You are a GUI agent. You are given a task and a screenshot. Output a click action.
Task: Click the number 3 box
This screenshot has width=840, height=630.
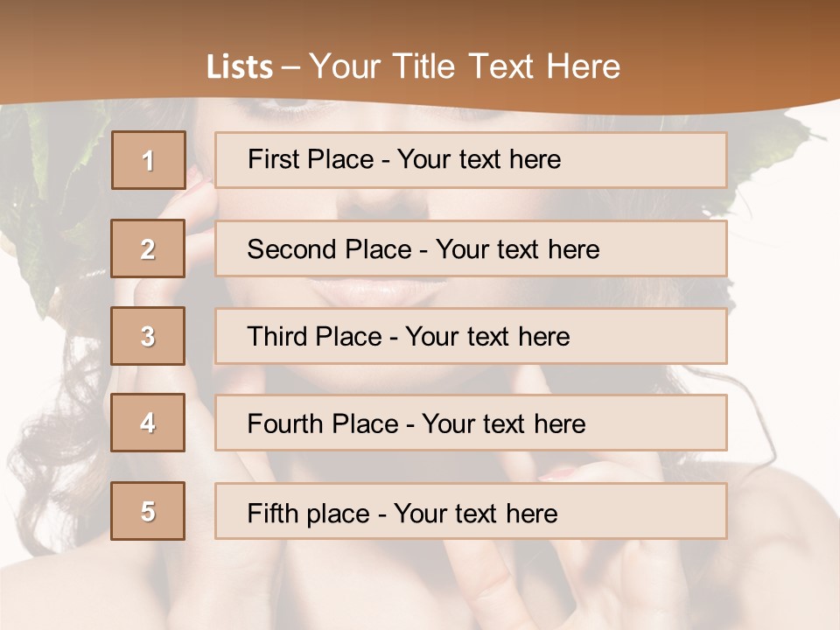click(x=148, y=336)
